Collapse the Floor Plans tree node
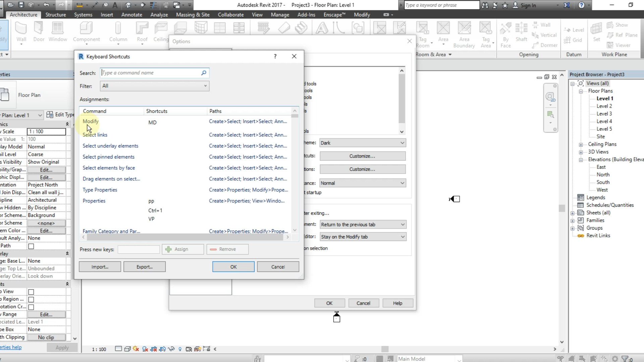Viewport: 644px width, 362px height. tap(581, 91)
